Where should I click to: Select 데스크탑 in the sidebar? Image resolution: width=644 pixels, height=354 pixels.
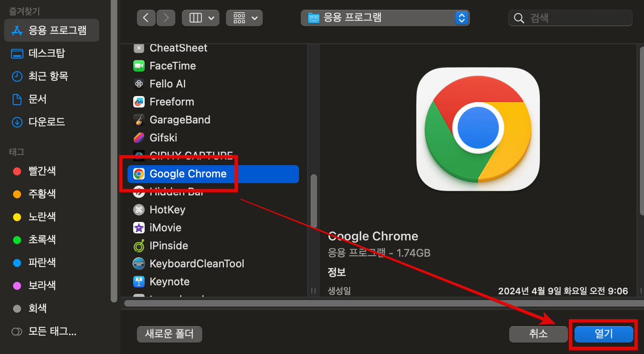click(x=51, y=53)
